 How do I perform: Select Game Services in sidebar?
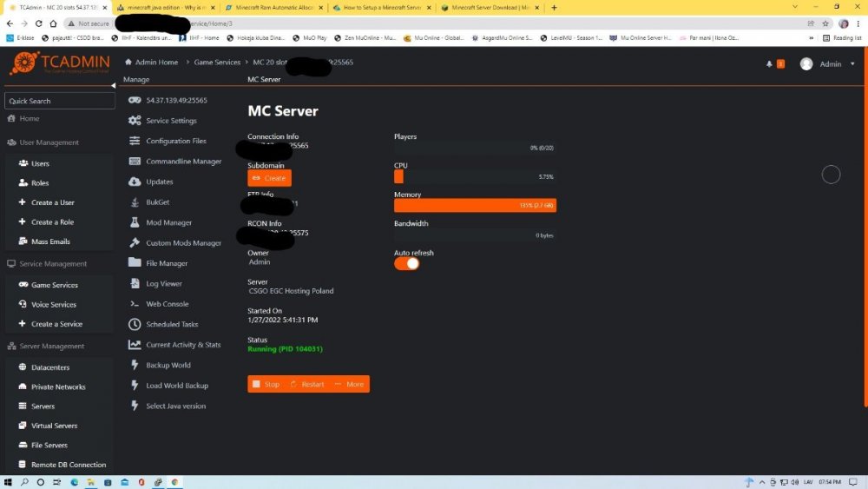click(54, 285)
